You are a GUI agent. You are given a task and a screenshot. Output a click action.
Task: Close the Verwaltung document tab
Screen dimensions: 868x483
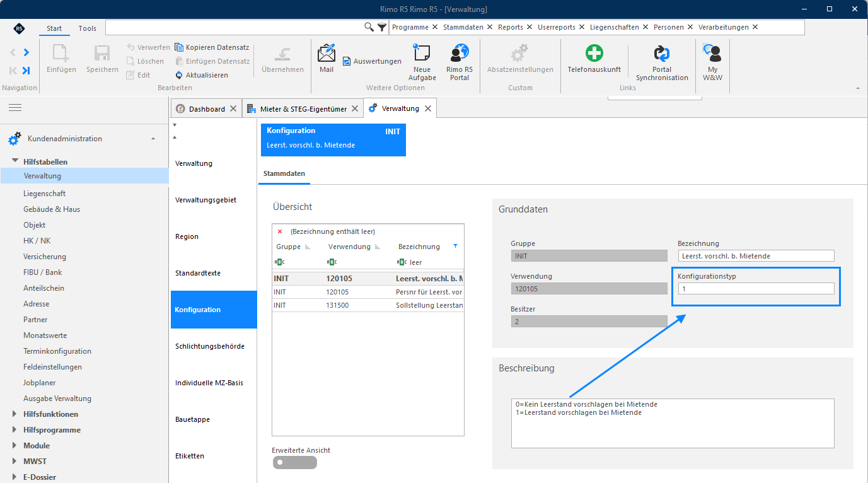click(428, 108)
